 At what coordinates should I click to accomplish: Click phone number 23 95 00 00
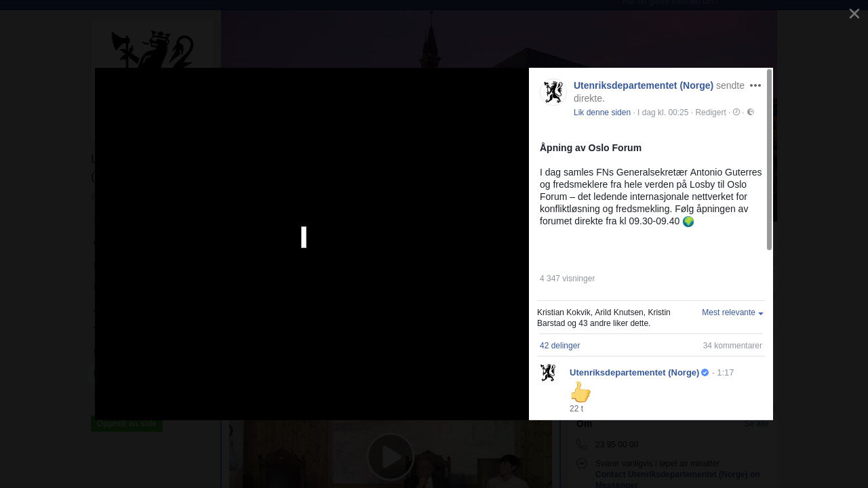tap(616, 445)
